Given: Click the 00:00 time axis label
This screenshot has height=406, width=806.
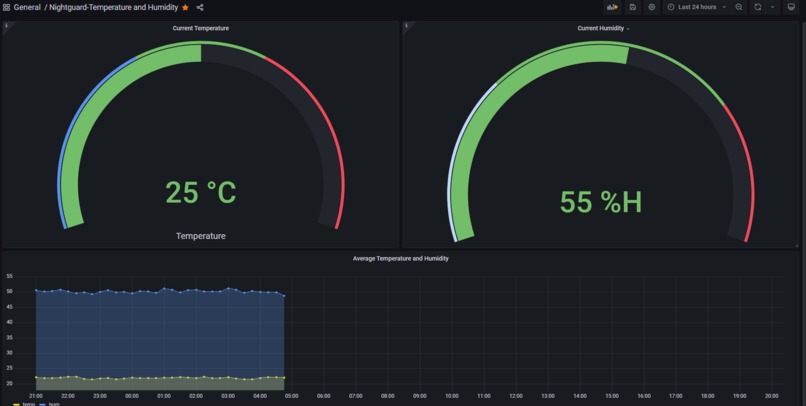Looking at the screenshot, I should coord(132,396).
